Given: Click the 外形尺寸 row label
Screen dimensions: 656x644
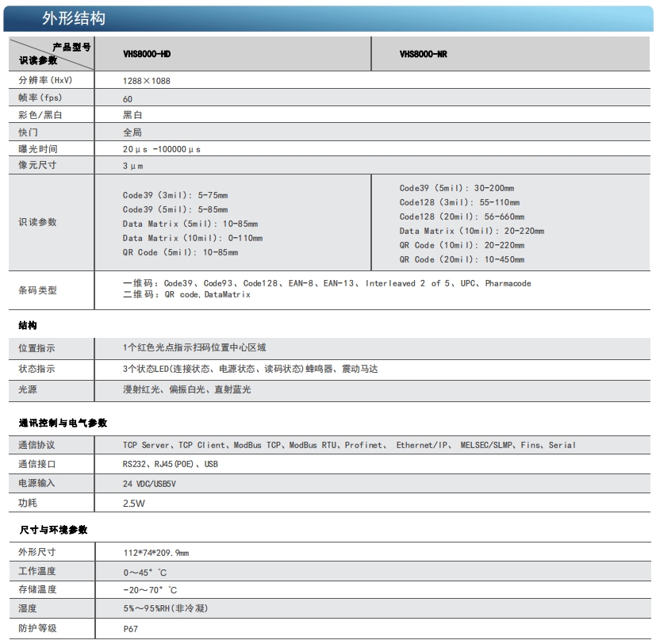Looking at the screenshot, I should pos(37,552).
